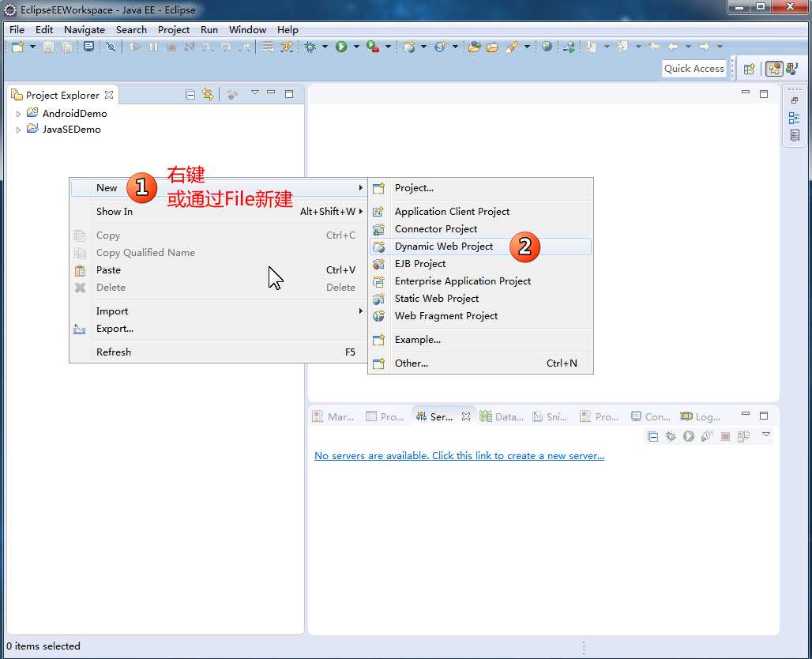
Task: Click the Resume debug icon
Action: point(135,47)
